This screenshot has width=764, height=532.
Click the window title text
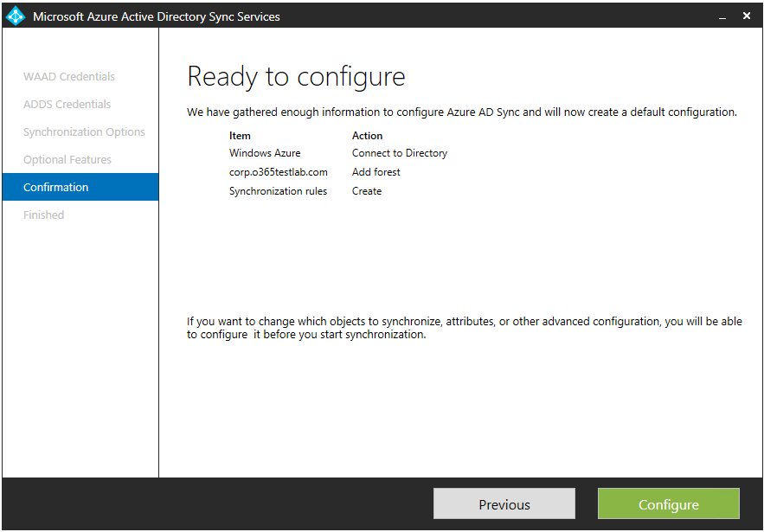point(157,16)
